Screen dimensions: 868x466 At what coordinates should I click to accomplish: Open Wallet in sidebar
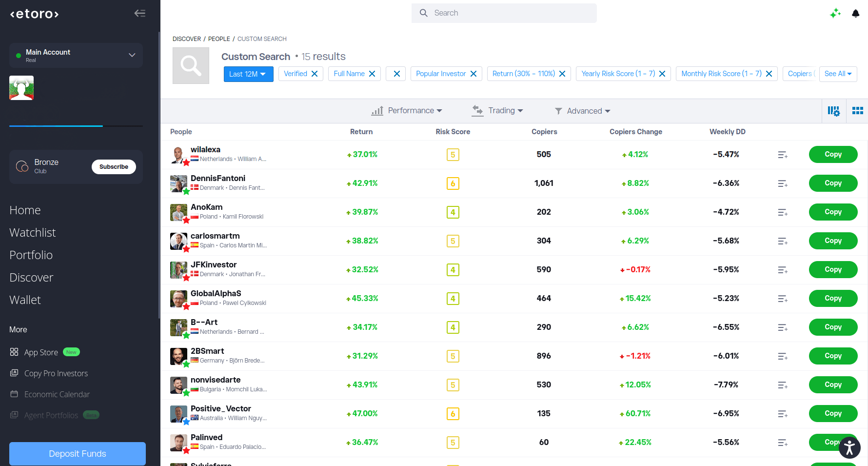pyautogui.click(x=25, y=300)
